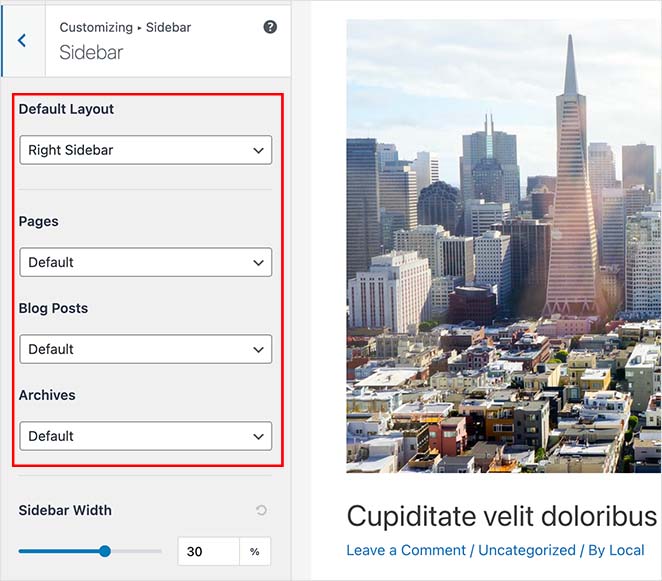Open the Pages layout dropdown
Screen dimensions: 662x581
tap(145, 262)
